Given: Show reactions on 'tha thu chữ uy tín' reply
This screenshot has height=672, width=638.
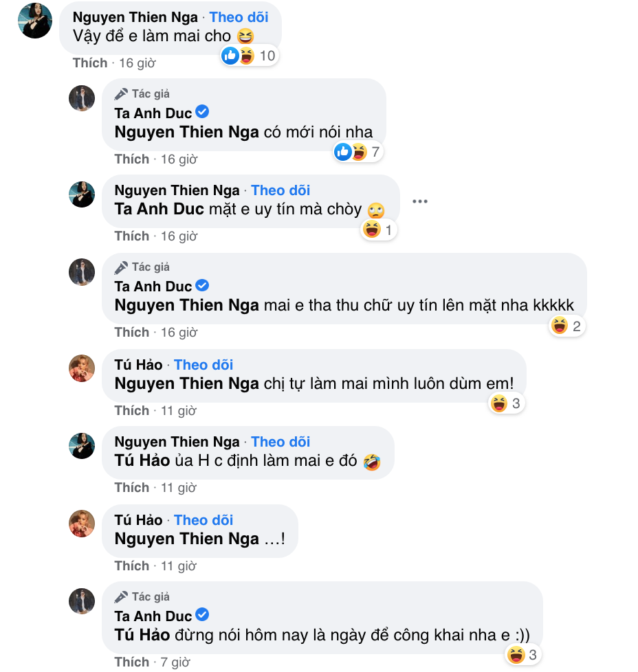Looking at the screenshot, I should (567, 326).
